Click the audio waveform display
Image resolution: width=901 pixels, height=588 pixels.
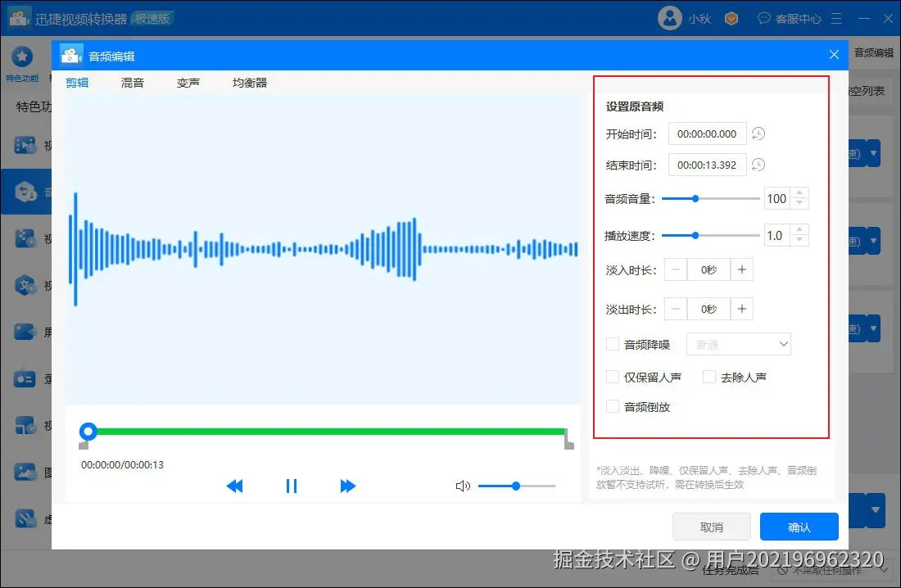323,249
